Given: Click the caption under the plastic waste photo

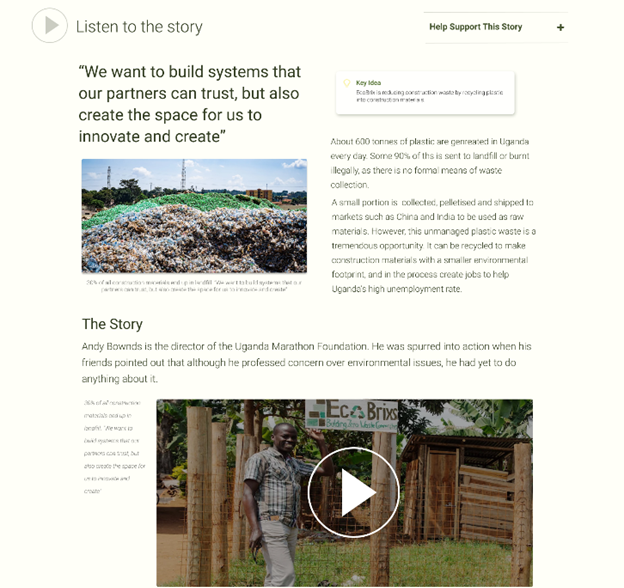Looking at the screenshot, I should 194,286.
